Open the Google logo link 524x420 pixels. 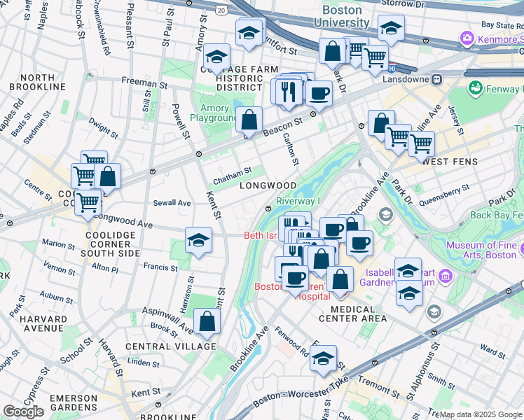click(x=23, y=412)
